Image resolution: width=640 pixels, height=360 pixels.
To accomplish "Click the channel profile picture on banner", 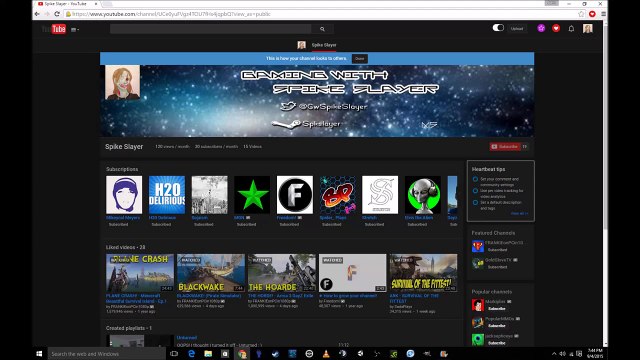I will click(x=122, y=82).
